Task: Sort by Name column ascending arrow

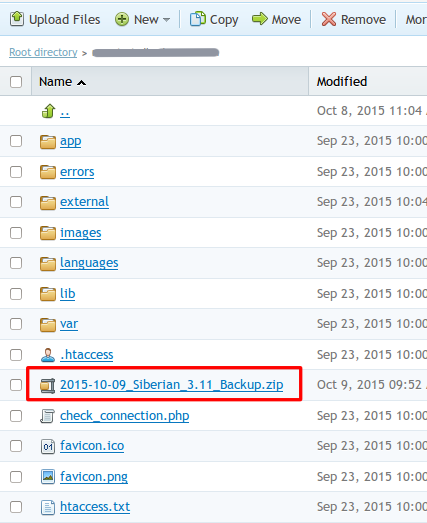Action: click(81, 83)
